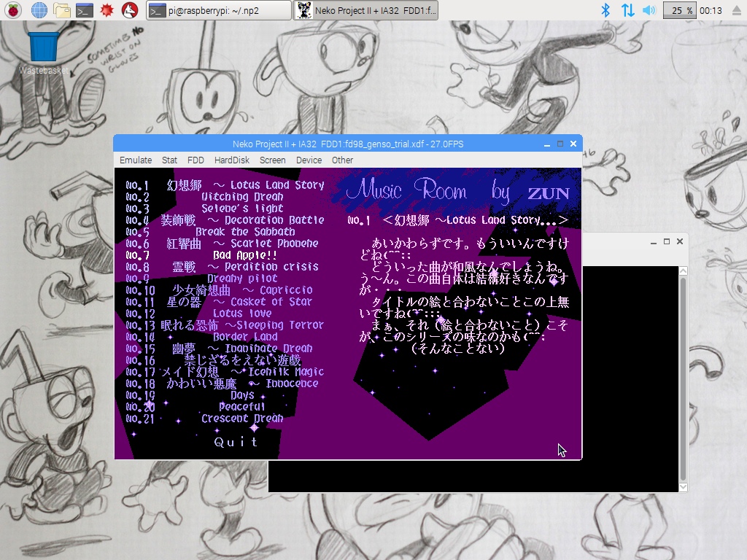
Task: Click the Bluetooth tray icon
Action: 605,10
